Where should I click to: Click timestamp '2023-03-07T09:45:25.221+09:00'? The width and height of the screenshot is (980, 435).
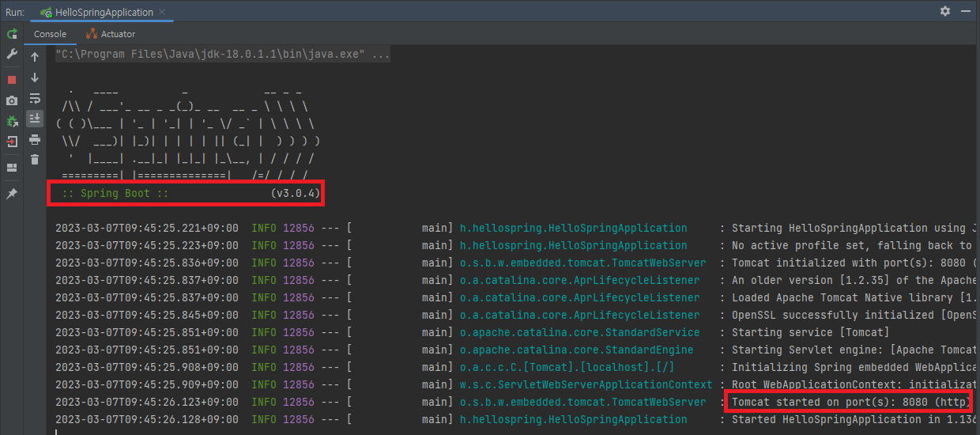(147, 228)
